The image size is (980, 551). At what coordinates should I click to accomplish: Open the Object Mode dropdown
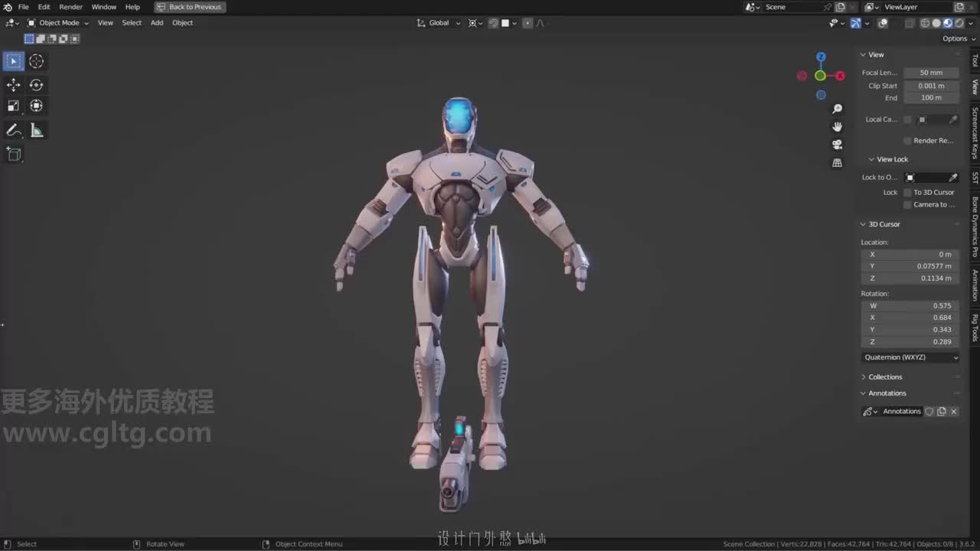coord(58,23)
